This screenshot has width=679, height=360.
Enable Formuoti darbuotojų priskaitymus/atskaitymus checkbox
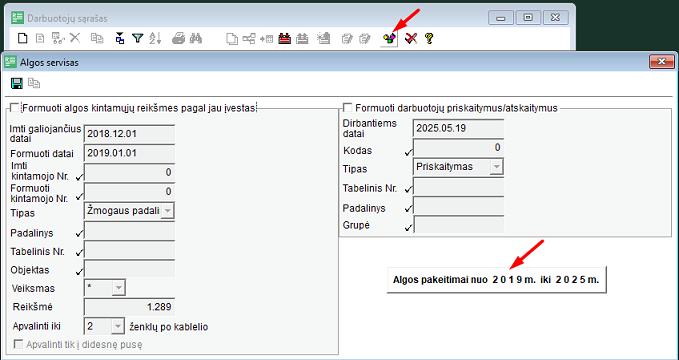coord(348,107)
